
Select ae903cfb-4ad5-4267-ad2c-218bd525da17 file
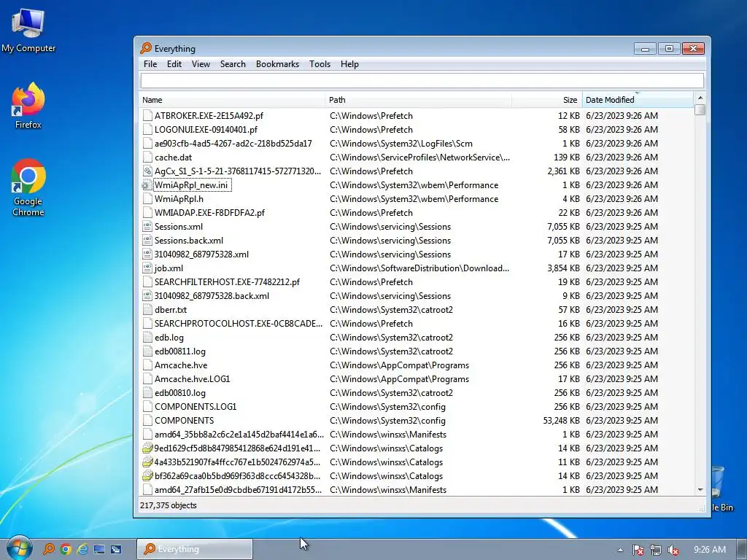pyautogui.click(x=233, y=144)
